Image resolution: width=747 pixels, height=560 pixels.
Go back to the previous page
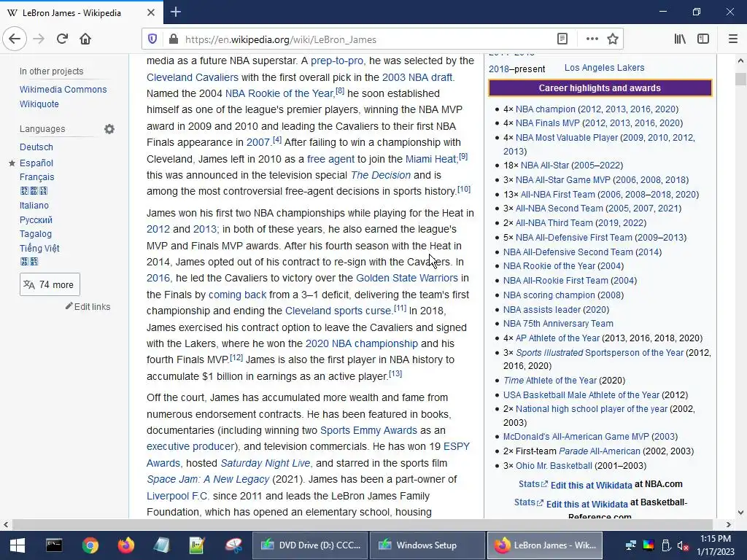(x=15, y=39)
